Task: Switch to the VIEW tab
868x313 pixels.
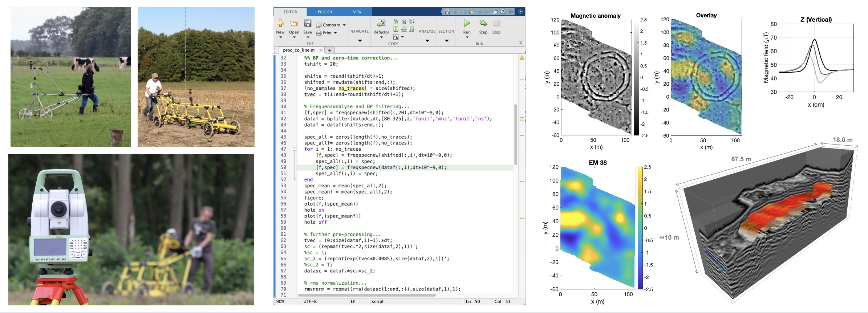Action: 357,12
